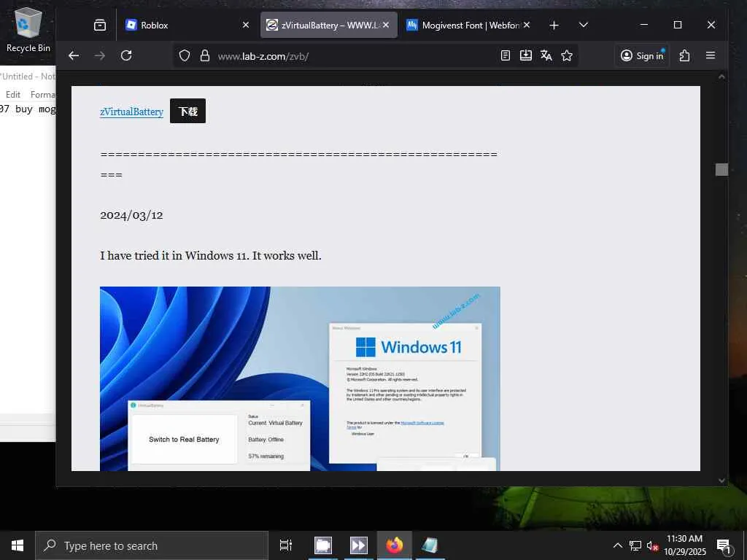
Task: Toggle reader view icon
Action: tap(506, 55)
